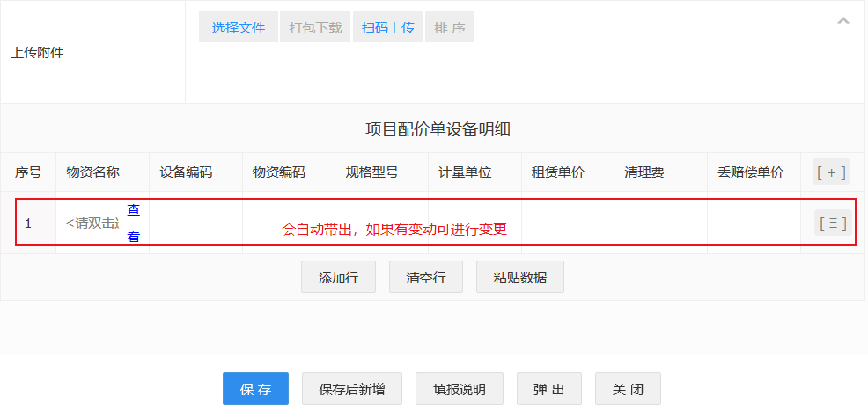Click the 选择文件 upload button
Screen dimensions: 868x411
coord(239,27)
